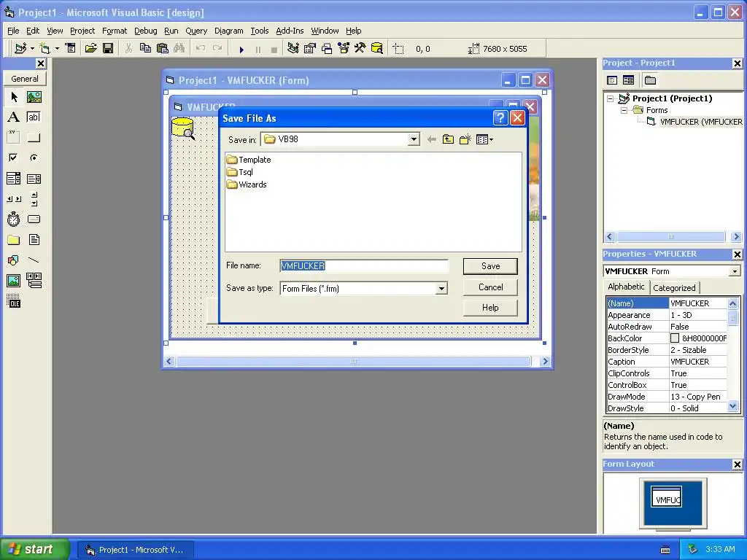Click View Code in Project panel

click(x=612, y=80)
